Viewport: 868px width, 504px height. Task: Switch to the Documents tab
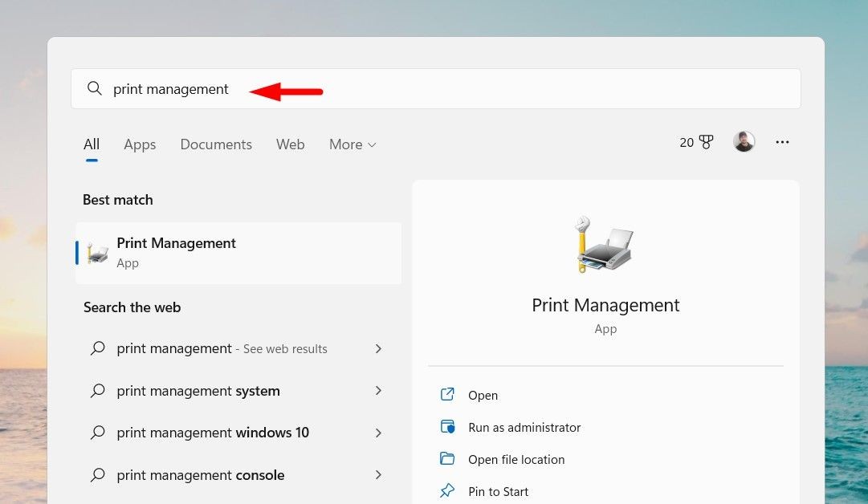coord(216,144)
